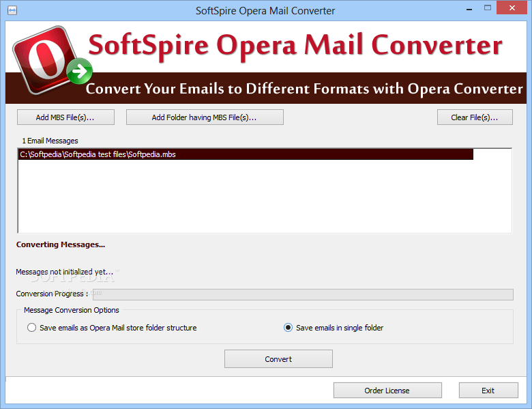The height and width of the screenshot is (409, 532).
Task: Open Add Folder having MBS File(s)
Action: pyautogui.click(x=205, y=117)
